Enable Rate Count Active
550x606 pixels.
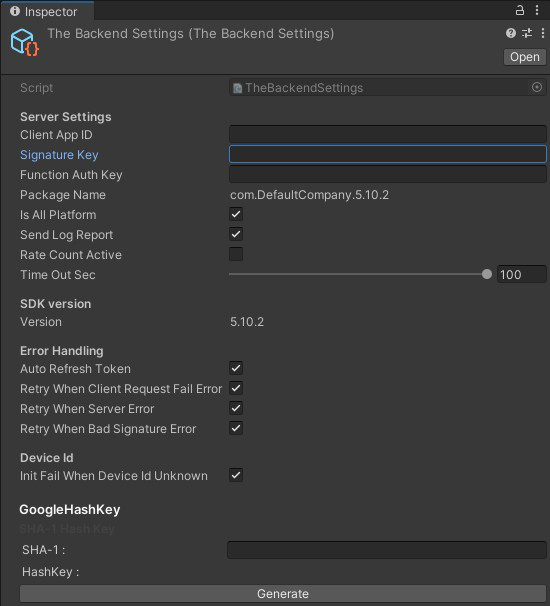(x=236, y=254)
